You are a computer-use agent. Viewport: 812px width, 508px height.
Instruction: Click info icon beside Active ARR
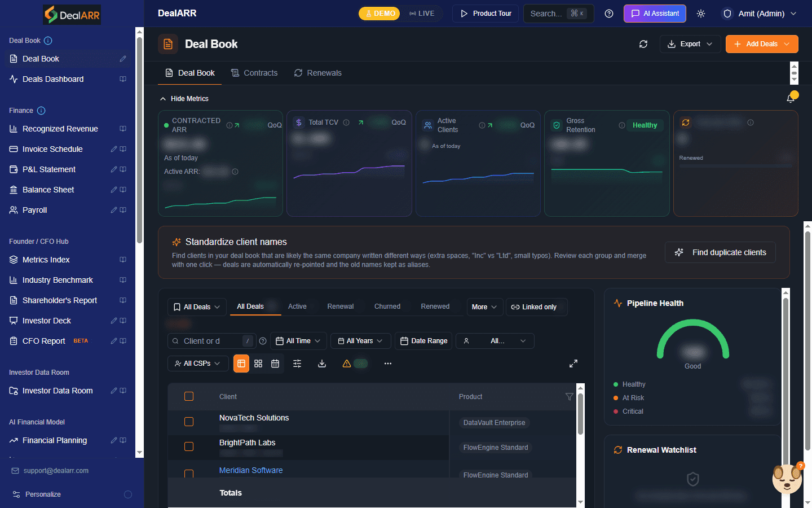235,172
